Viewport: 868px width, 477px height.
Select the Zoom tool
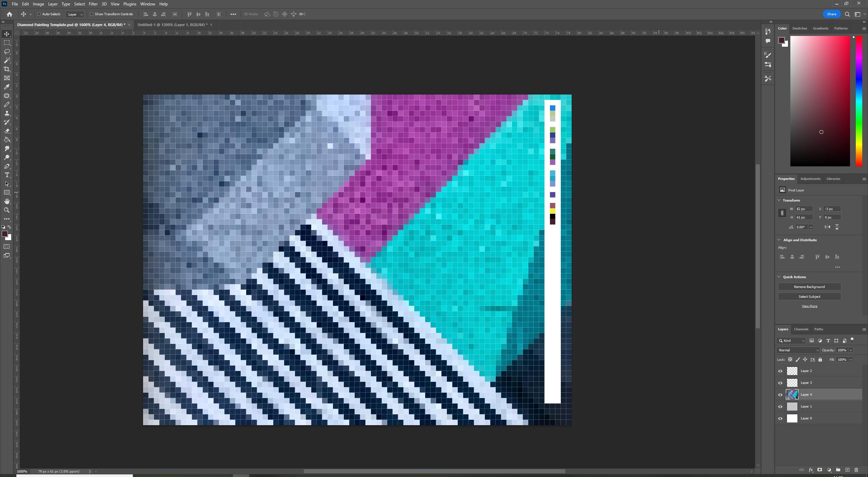tap(7, 210)
